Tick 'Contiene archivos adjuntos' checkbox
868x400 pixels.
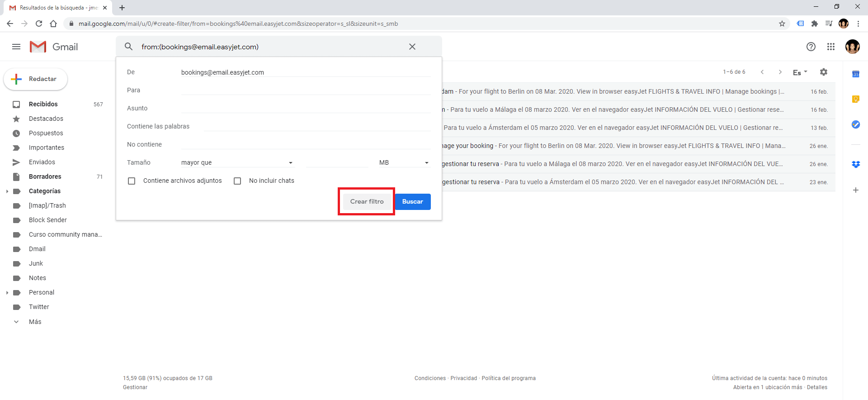(132, 181)
